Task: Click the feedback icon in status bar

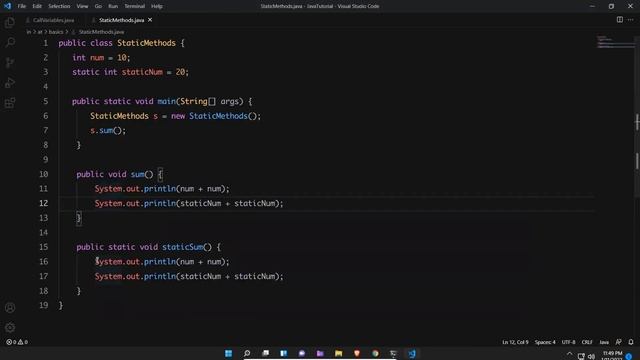Action: pyautogui.click(x=618, y=342)
